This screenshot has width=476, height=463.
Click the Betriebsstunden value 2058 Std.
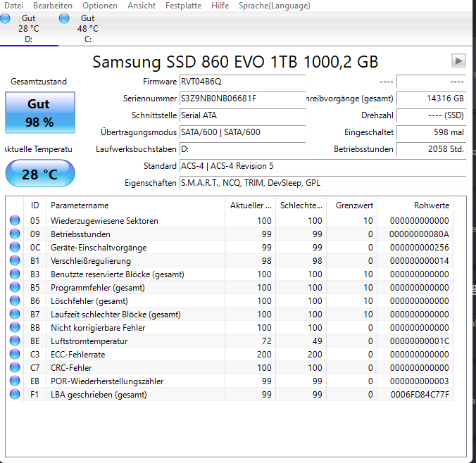pos(432,149)
